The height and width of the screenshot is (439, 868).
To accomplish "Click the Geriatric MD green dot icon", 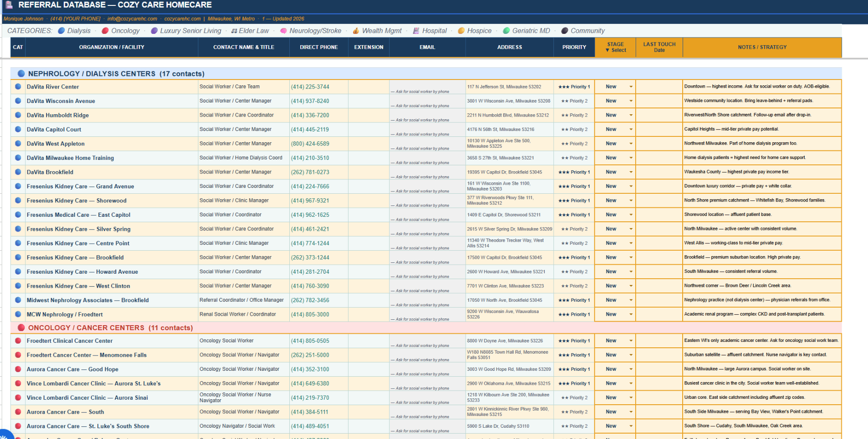I will (x=506, y=31).
